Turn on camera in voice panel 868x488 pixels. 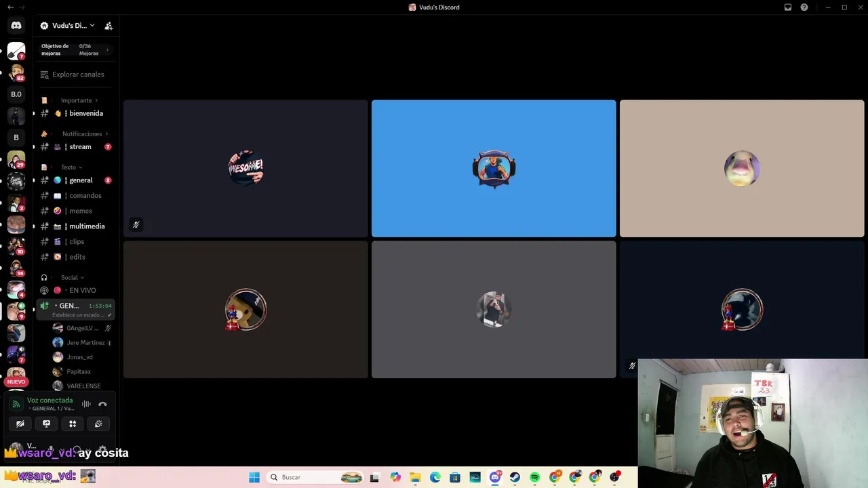pos(20,424)
